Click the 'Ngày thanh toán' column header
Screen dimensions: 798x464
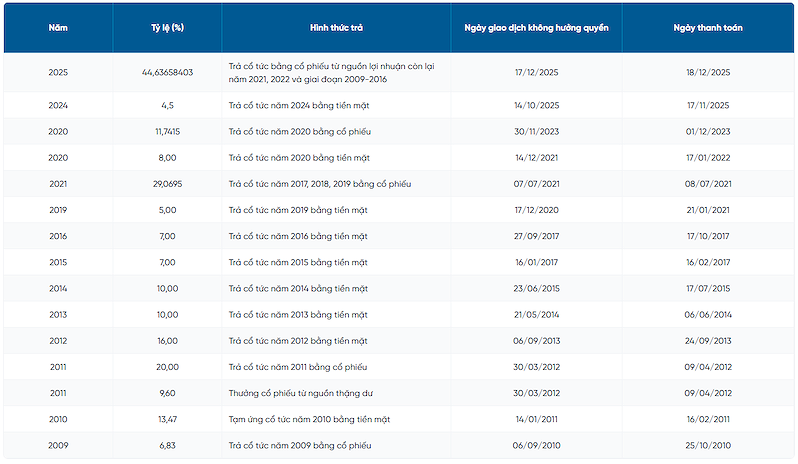coord(708,28)
